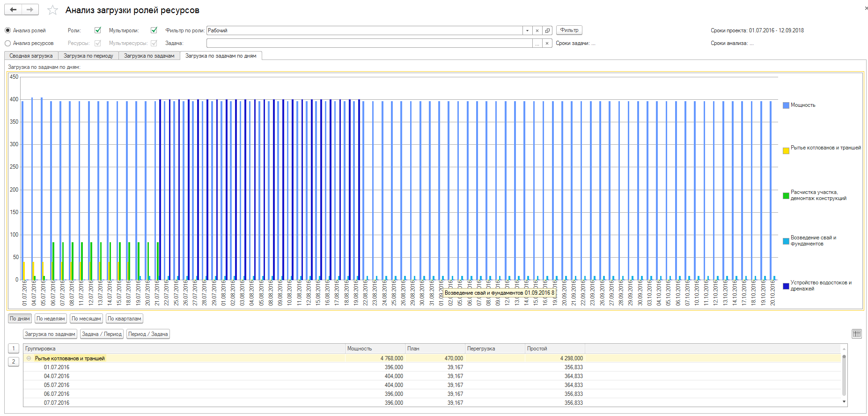Clear the role filter with the X button

(x=537, y=30)
